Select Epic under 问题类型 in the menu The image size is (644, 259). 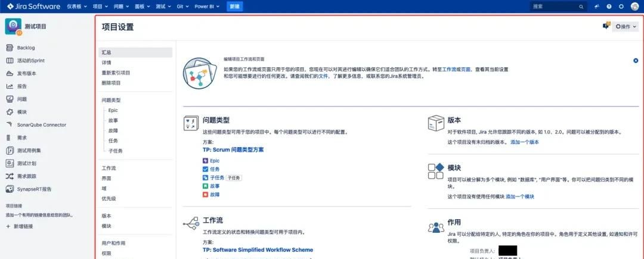pos(113,110)
